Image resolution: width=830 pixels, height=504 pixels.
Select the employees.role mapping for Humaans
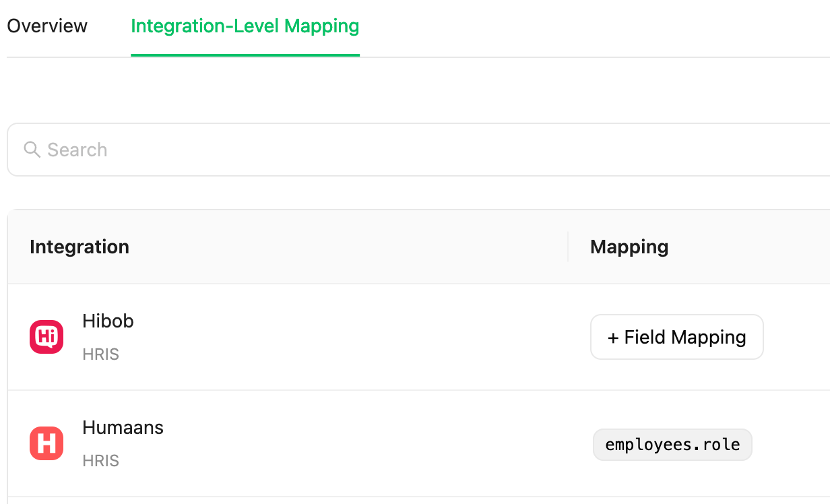click(672, 445)
